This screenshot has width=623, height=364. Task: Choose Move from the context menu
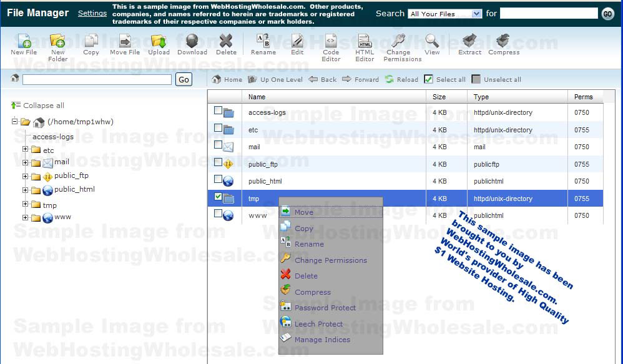331,212
